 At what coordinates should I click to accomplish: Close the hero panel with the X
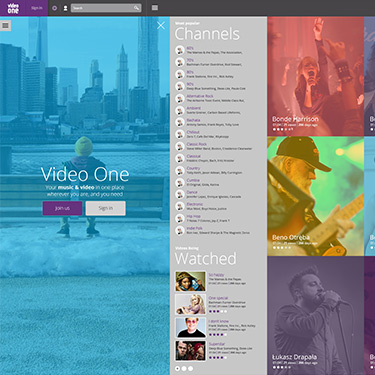[161, 25]
